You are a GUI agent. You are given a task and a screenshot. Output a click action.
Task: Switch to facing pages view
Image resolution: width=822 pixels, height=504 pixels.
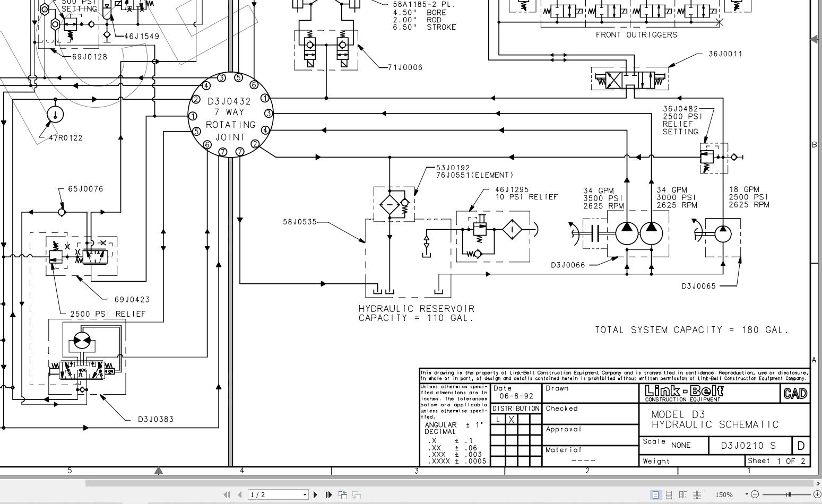tap(683, 494)
